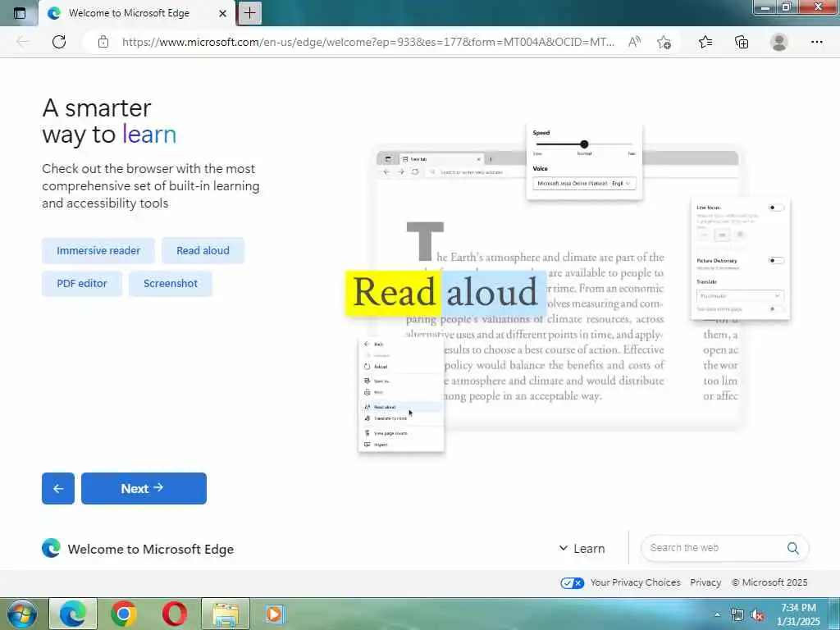Open a new tab with plus button

pyautogui.click(x=249, y=13)
